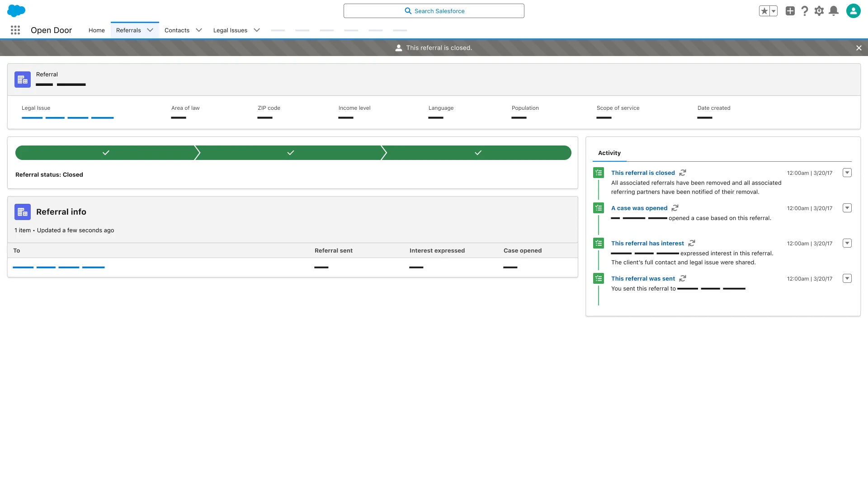Viewport: 868px width, 488px height.
Task: Click recurring icon next to This referral was sent
Action: click(x=683, y=278)
